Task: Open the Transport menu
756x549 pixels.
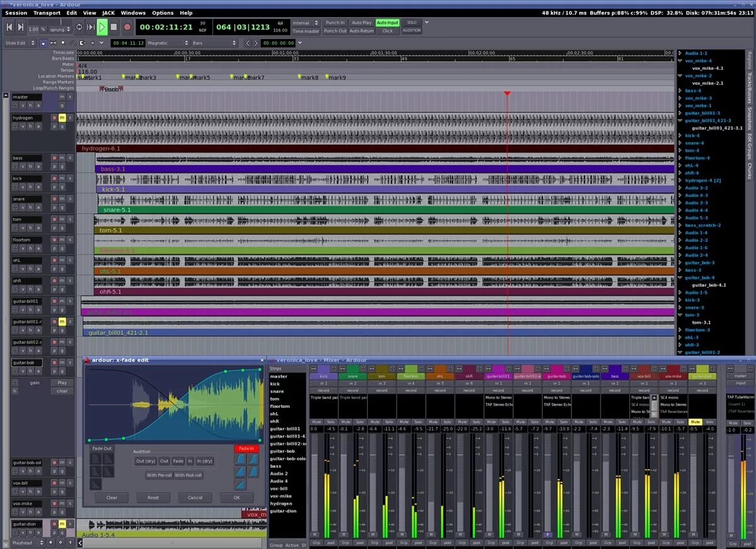Action: pos(47,13)
